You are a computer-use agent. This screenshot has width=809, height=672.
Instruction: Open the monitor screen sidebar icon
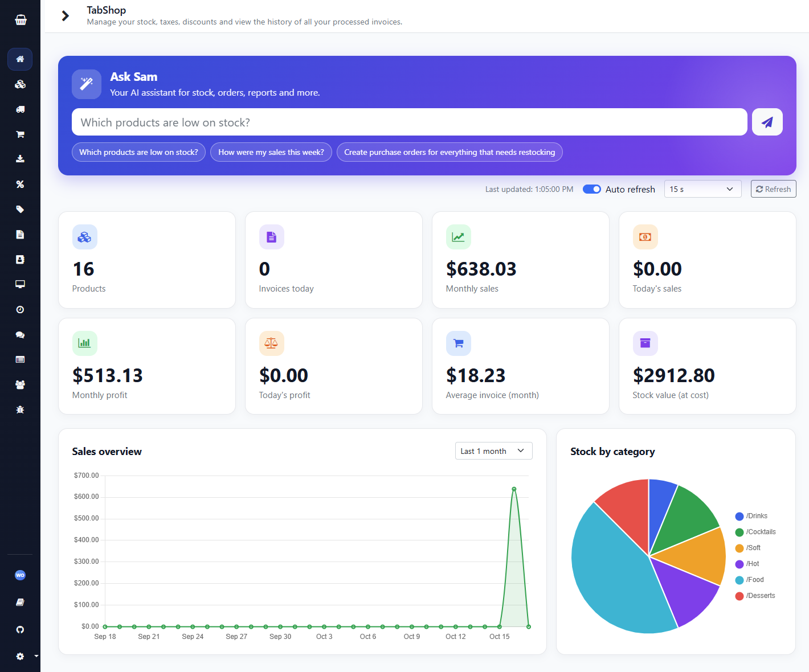(x=20, y=285)
